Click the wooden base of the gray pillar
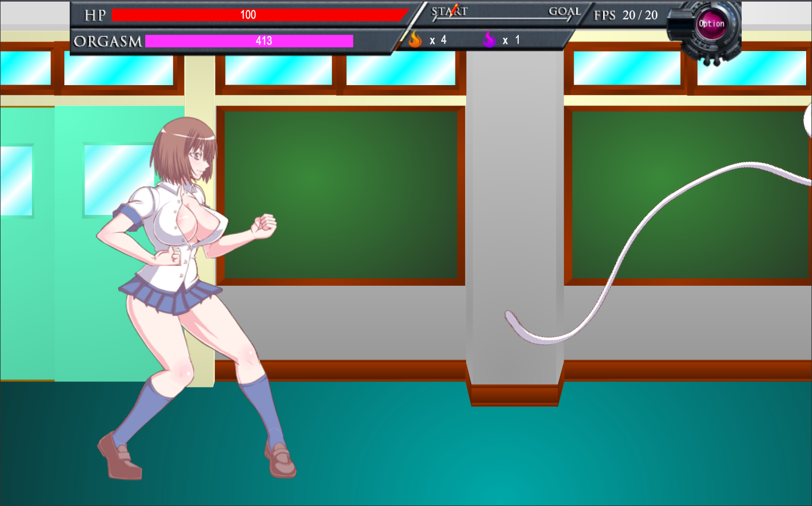The width and height of the screenshot is (812, 506). pyautogui.click(x=515, y=395)
